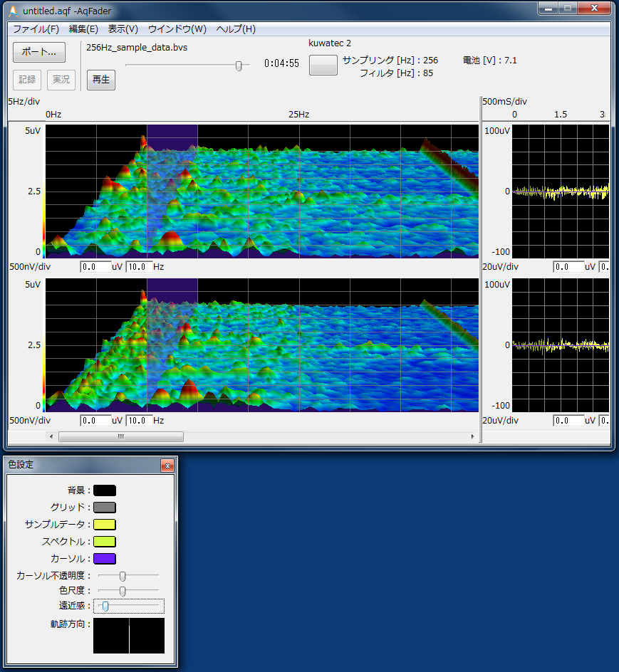Viewport: 619px width, 672px height.
Task: Open the ヘルプ(H) menu
Action: click(x=236, y=29)
